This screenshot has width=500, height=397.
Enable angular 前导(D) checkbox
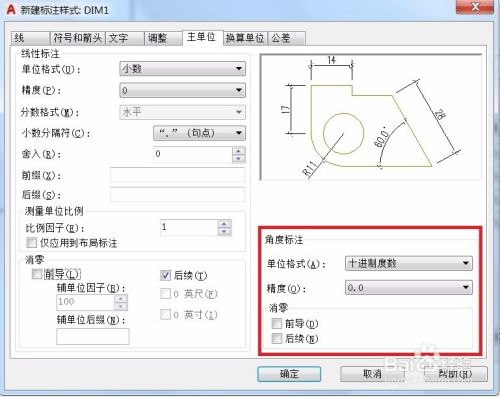click(x=277, y=323)
